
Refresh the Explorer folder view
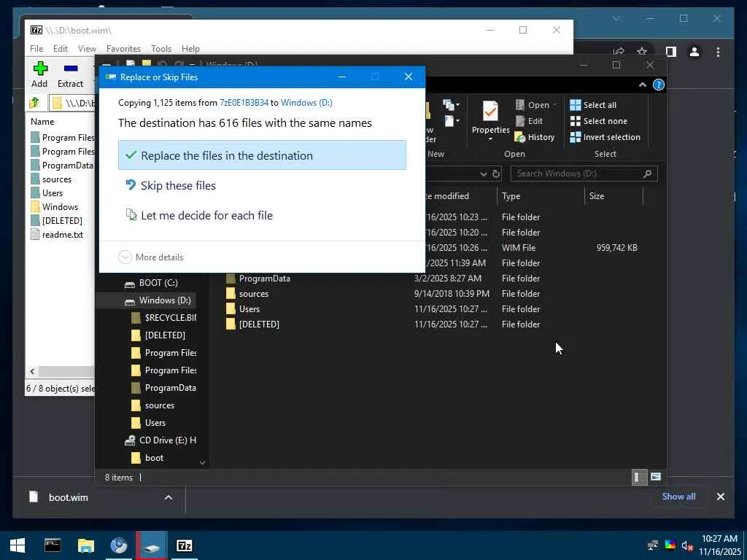(496, 174)
